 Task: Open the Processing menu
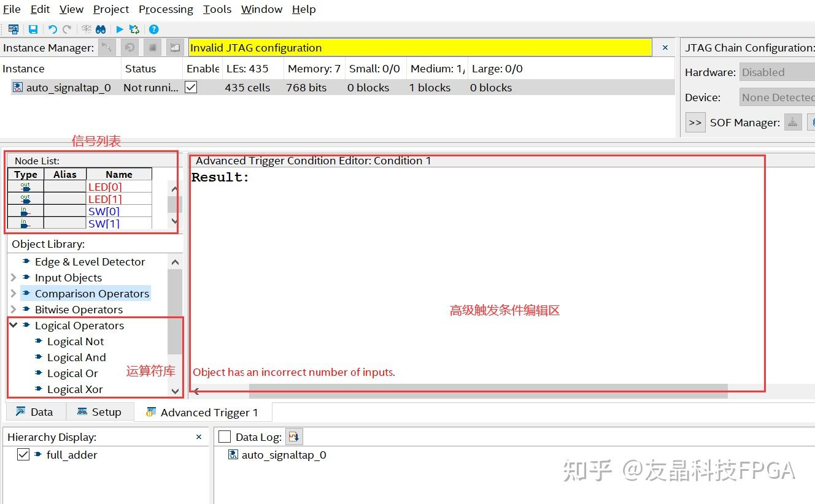pos(166,9)
